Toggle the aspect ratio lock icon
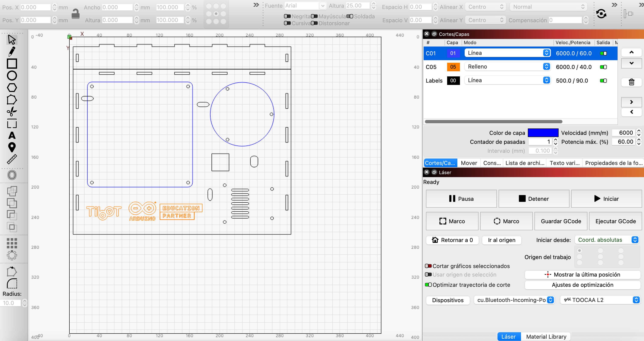This screenshot has height=341, width=644. [76, 14]
